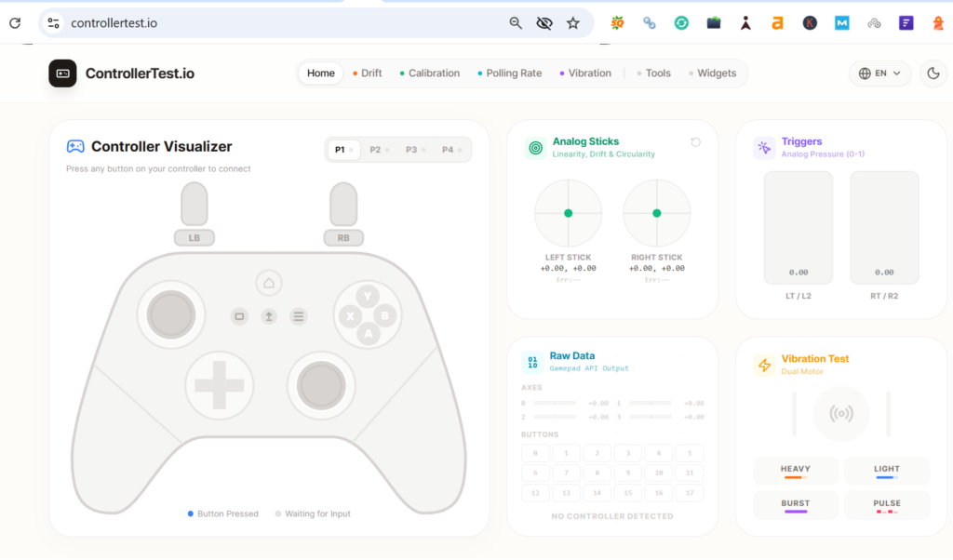Click the Analog Sticks target icon
Screen dimensions: 953x560
pos(535,148)
